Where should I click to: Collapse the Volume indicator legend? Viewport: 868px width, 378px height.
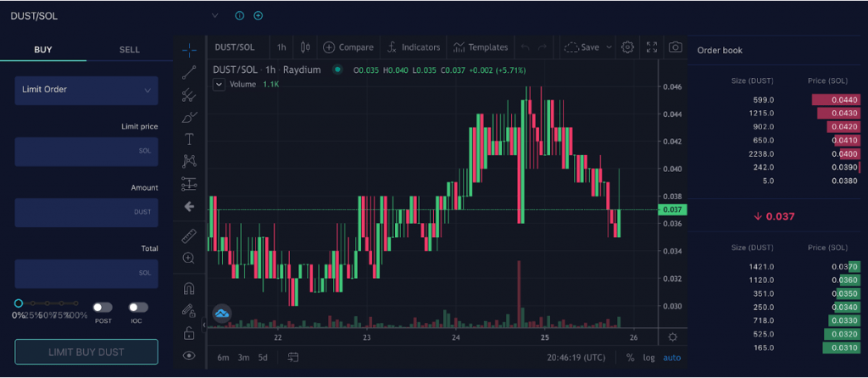coord(219,84)
